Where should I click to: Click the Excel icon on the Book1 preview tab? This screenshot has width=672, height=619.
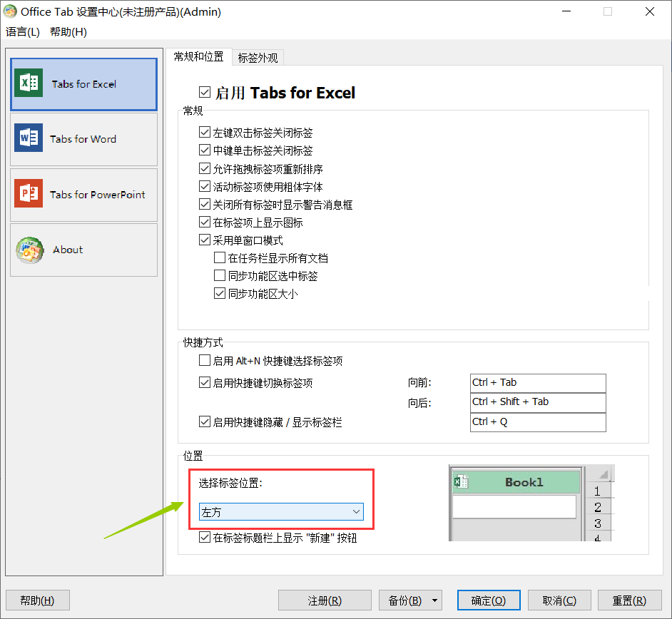(460, 481)
